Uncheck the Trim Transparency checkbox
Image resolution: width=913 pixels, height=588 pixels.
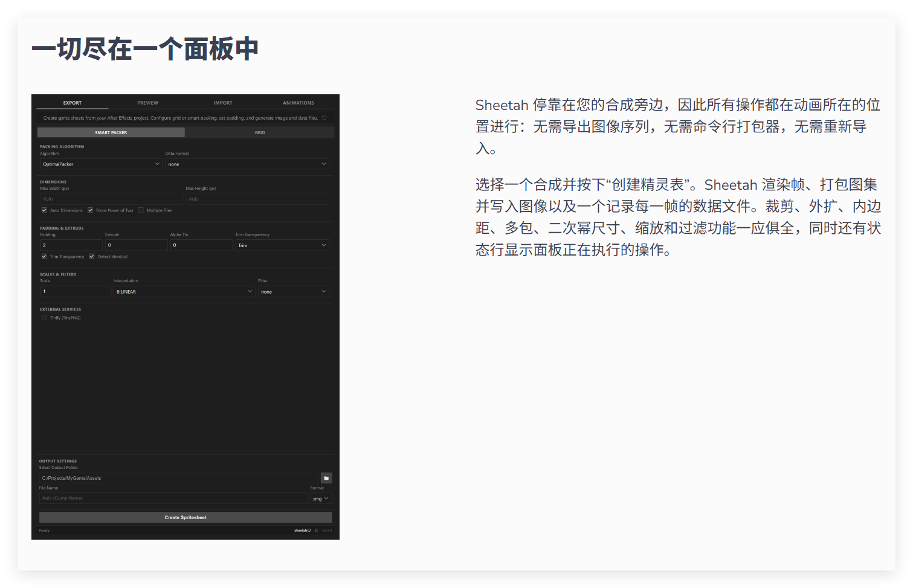[44, 256]
